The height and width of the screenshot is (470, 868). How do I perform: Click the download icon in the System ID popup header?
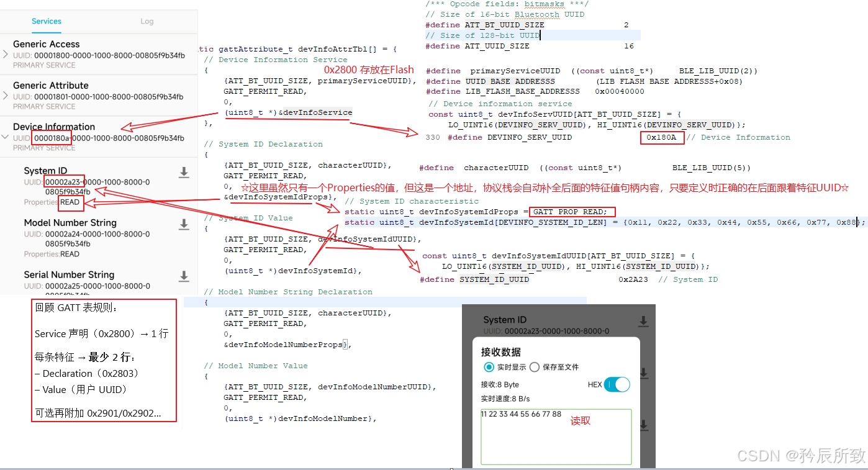click(x=644, y=321)
